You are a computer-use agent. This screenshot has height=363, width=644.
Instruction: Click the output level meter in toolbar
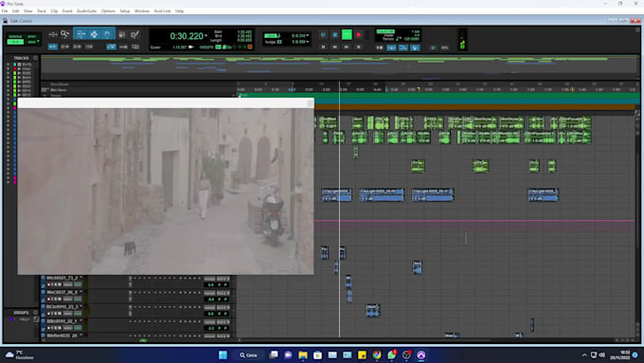(x=462, y=40)
